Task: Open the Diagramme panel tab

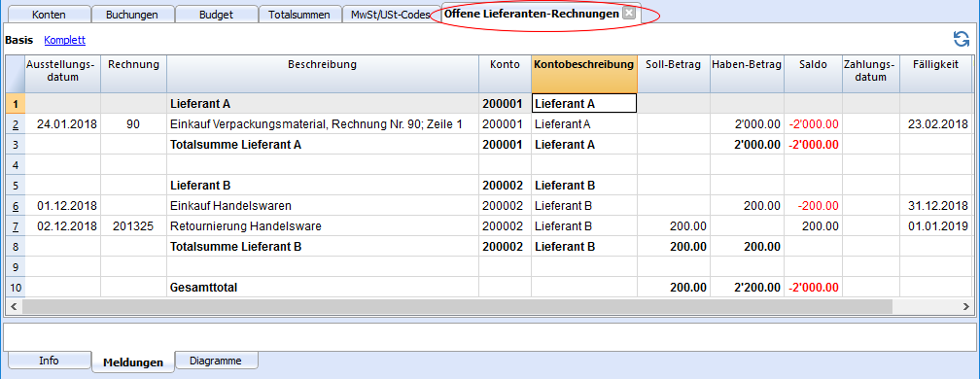Action: (216, 361)
